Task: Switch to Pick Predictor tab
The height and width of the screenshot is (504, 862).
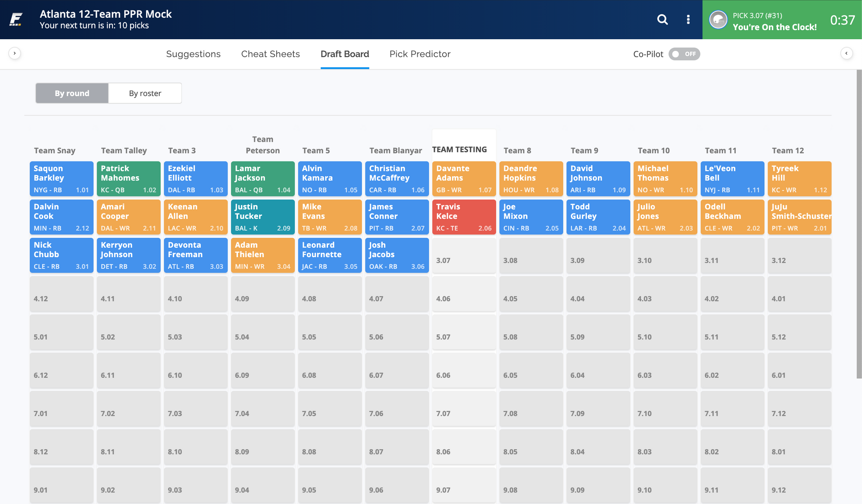Action: coord(420,54)
